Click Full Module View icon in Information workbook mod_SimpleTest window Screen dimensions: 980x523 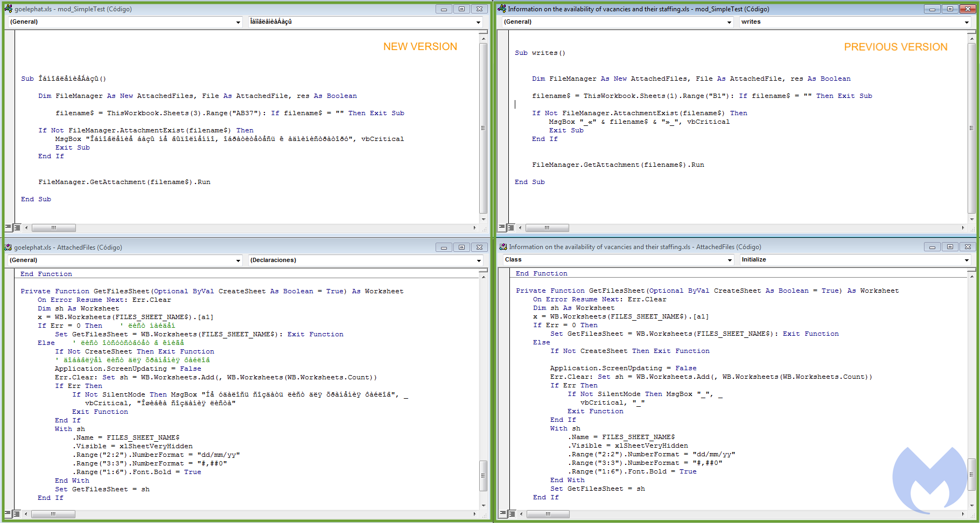click(511, 228)
